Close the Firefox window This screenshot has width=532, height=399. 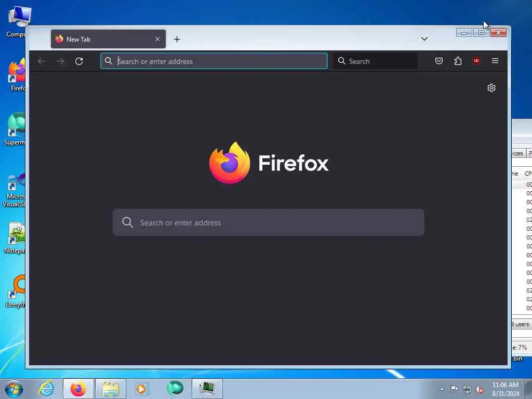(x=498, y=33)
